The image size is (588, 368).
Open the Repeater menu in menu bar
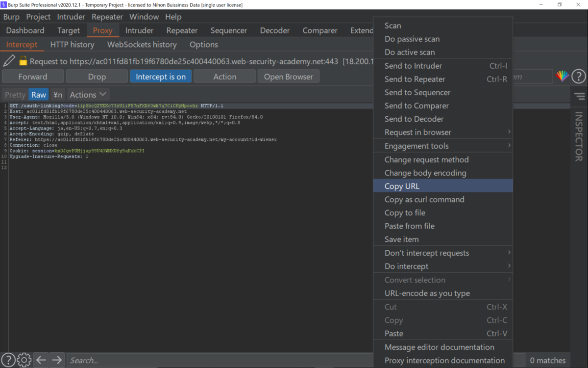point(107,17)
